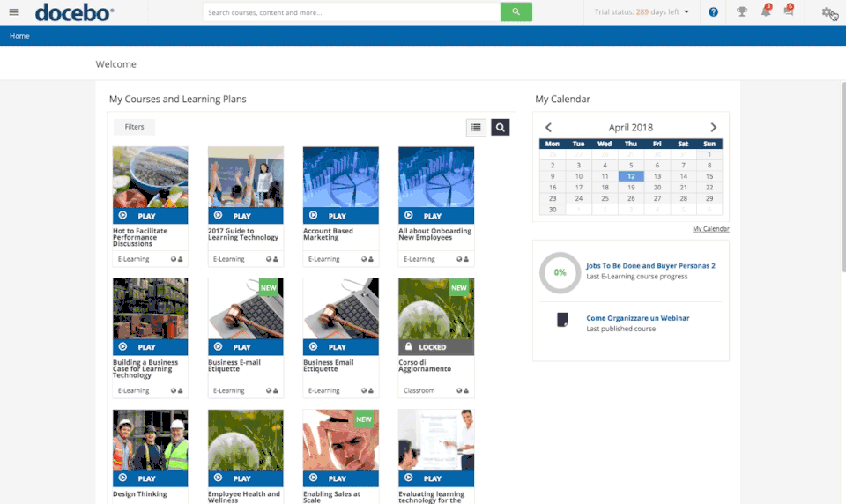Click the course search magnifier icon
846x504 pixels.
[501, 128]
